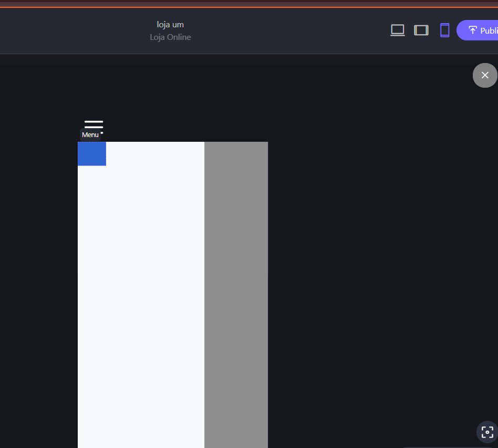Select the blue square block
This screenshot has height=448, width=498.
point(92,154)
